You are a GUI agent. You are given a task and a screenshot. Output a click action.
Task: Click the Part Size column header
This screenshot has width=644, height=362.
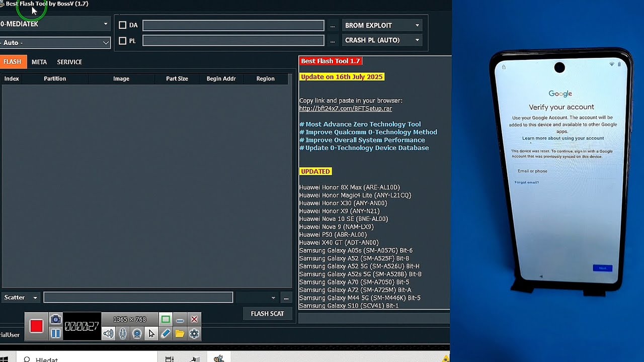click(x=177, y=78)
